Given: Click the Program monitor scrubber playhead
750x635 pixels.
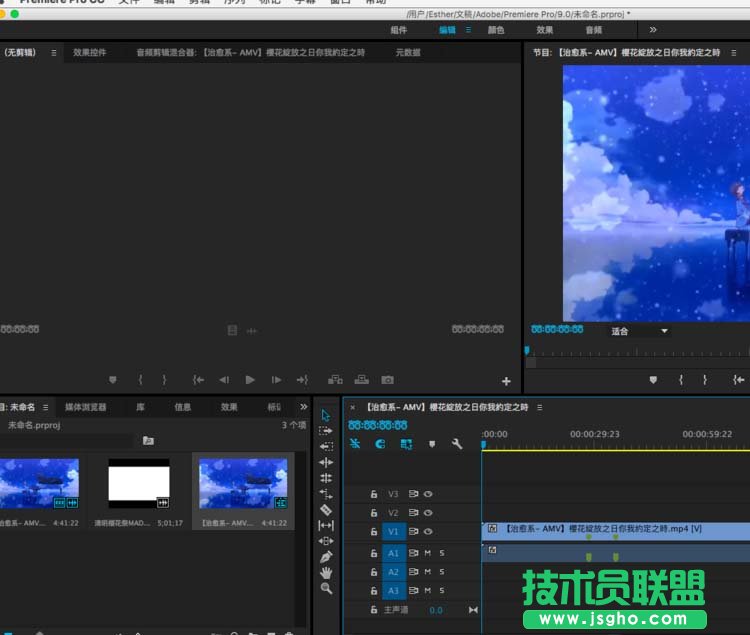Looking at the screenshot, I should click(x=527, y=351).
